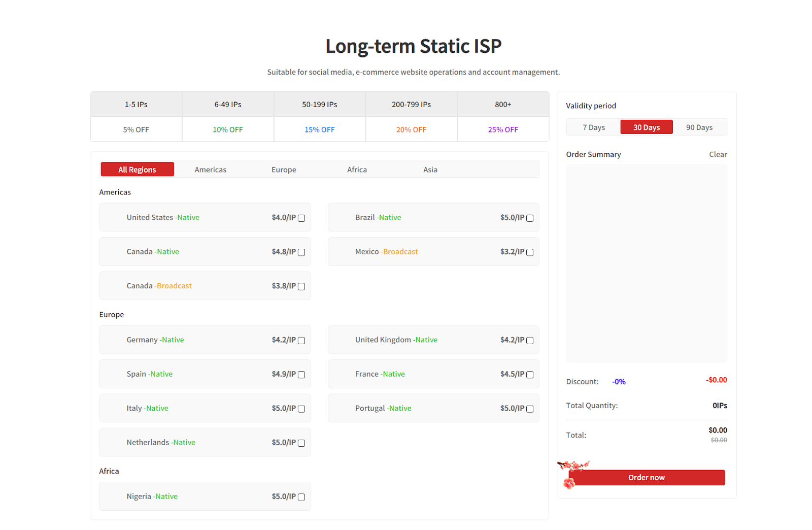Clear the order summary
This screenshot has width=812, height=530.
718,154
